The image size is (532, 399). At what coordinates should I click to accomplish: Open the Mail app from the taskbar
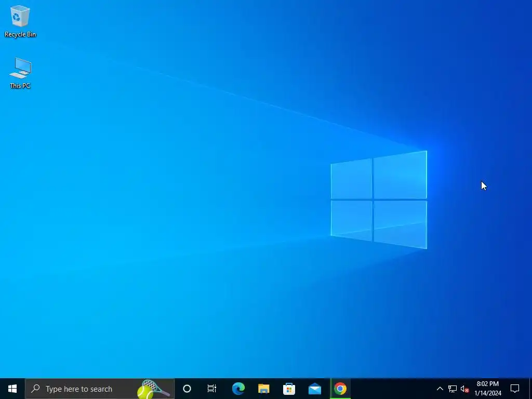[315, 389]
